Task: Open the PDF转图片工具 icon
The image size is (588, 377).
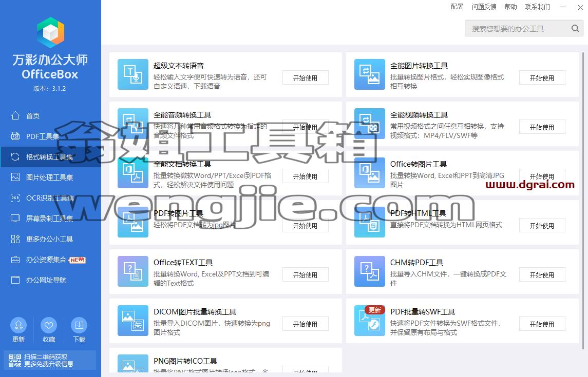Action: [x=133, y=222]
